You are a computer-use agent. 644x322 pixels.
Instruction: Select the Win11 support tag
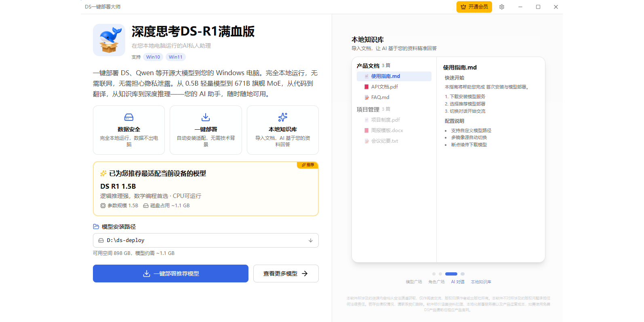click(176, 57)
